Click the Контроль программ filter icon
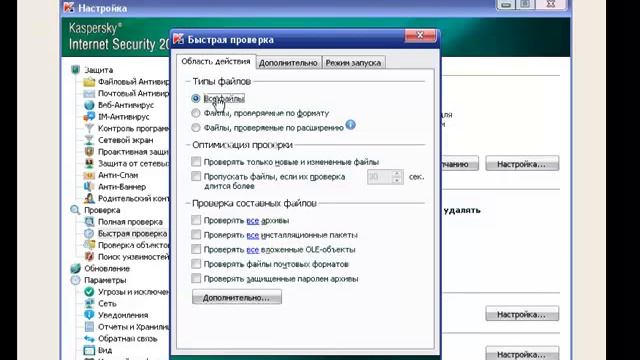This screenshot has height=360, width=640. click(x=89, y=128)
